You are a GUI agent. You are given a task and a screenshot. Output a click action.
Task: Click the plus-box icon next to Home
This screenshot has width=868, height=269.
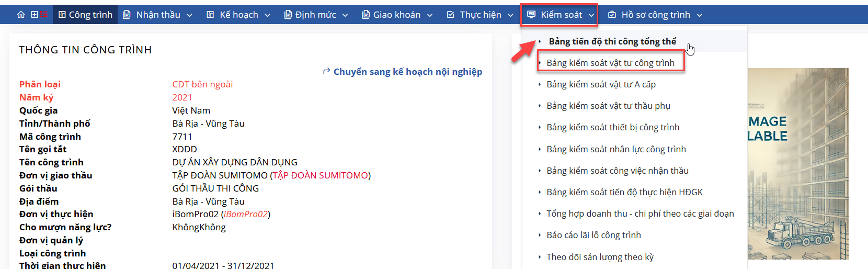coord(35,15)
